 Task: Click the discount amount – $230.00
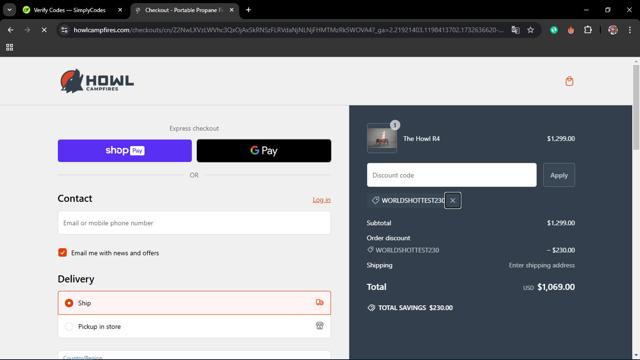[x=561, y=250]
